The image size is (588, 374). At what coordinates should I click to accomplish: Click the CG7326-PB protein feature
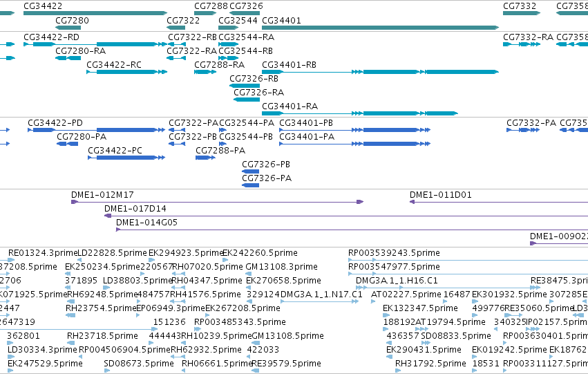pyautogui.click(x=251, y=171)
